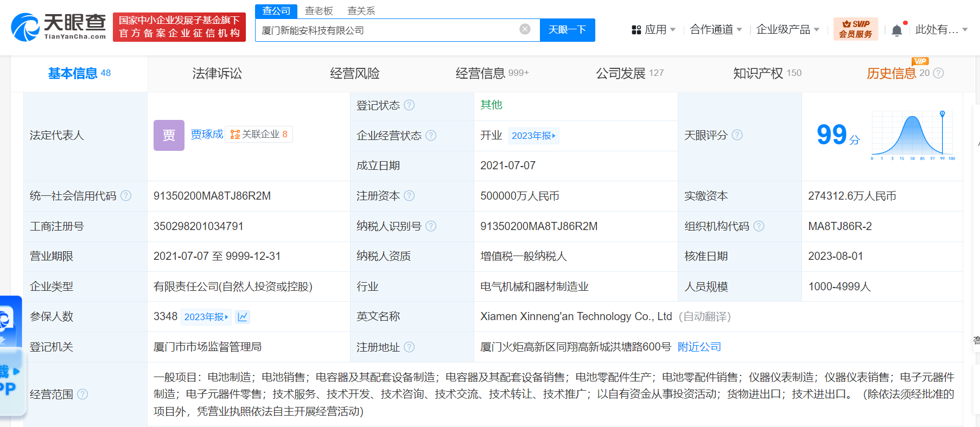This screenshot has width=980, height=427.
Task: Switch to the 查公司 search tab
Action: 276,11
